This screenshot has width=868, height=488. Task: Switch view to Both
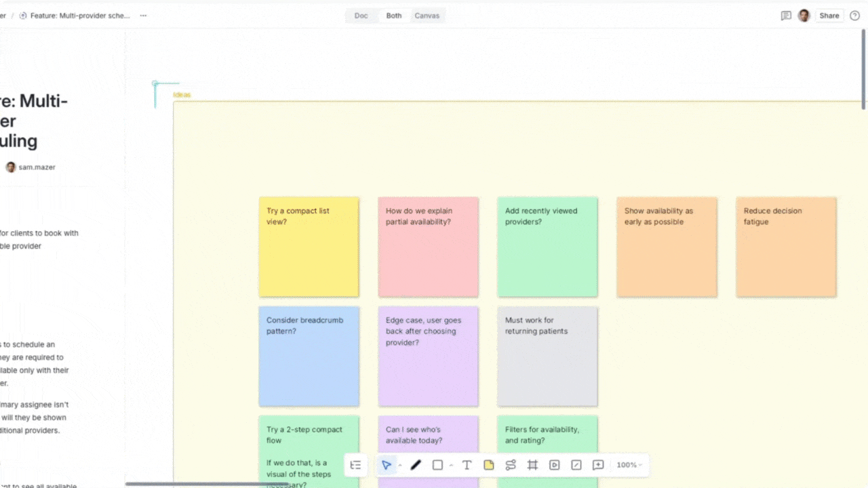click(x=394, y=16)
